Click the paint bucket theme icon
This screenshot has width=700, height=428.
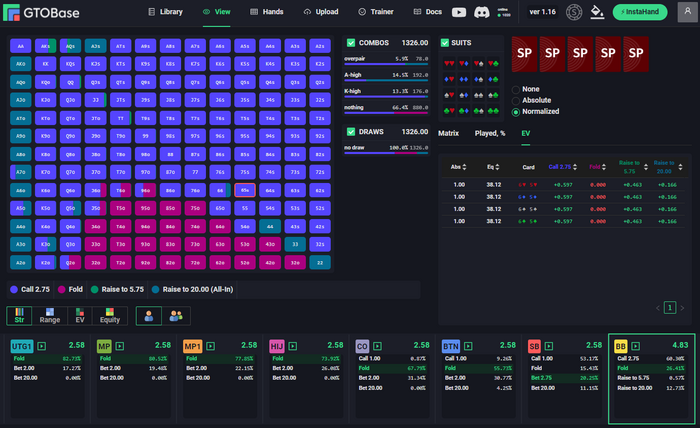597,12
